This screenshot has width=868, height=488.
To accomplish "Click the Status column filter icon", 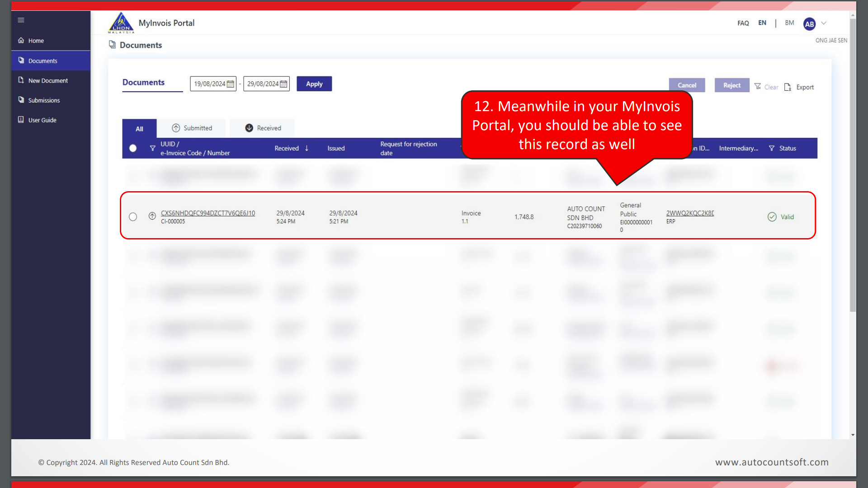I will (772, 148).
